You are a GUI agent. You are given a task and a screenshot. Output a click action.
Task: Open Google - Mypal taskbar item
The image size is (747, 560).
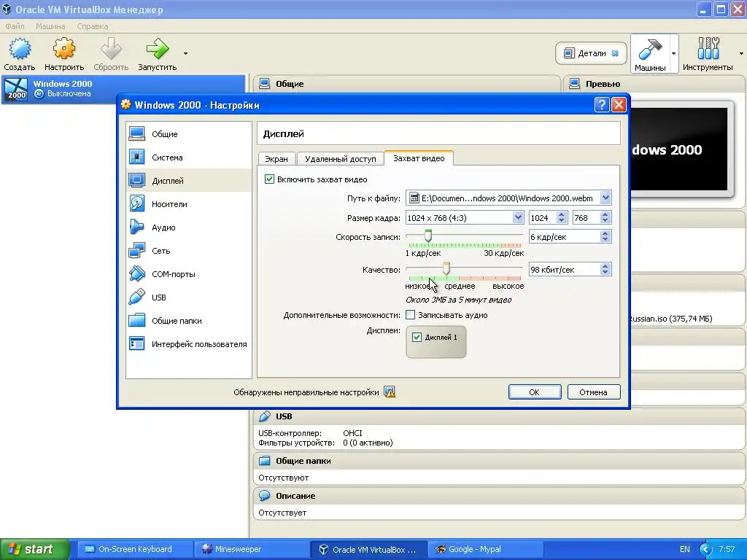pos(485,549)
